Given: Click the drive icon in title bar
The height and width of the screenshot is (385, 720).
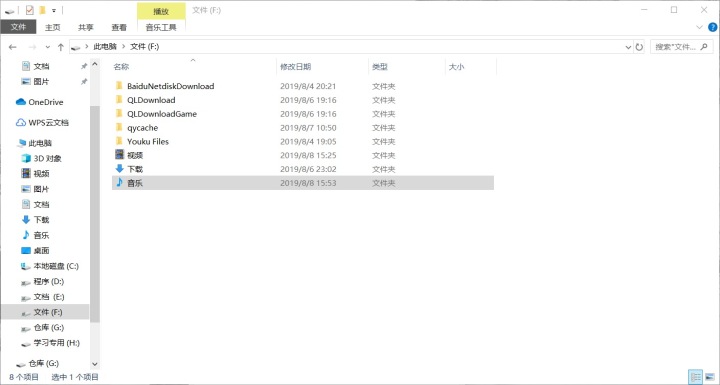Looking at the screenshot, I should 10,10.
